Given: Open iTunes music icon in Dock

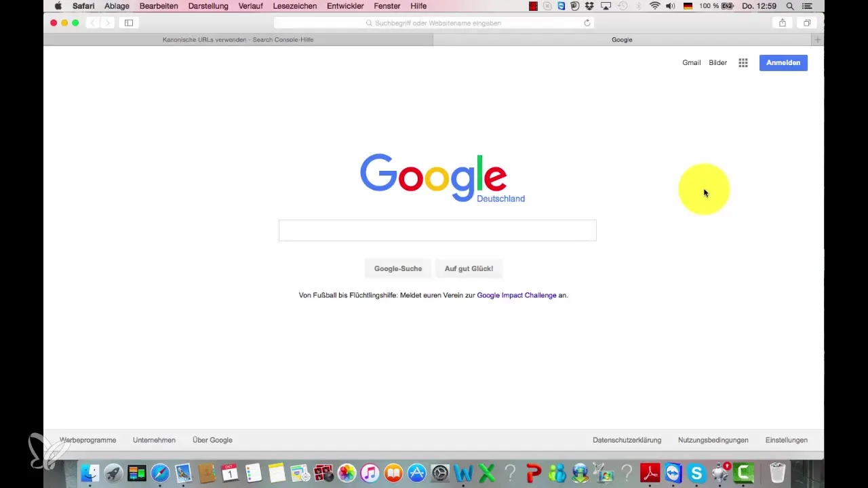Looking at the screenshot, I should click(370, 472).
